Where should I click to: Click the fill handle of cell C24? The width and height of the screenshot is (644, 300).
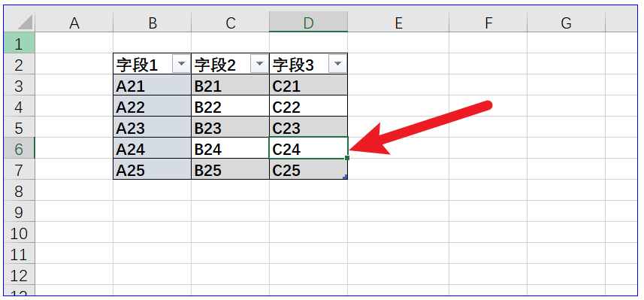(x=347, y=158)
